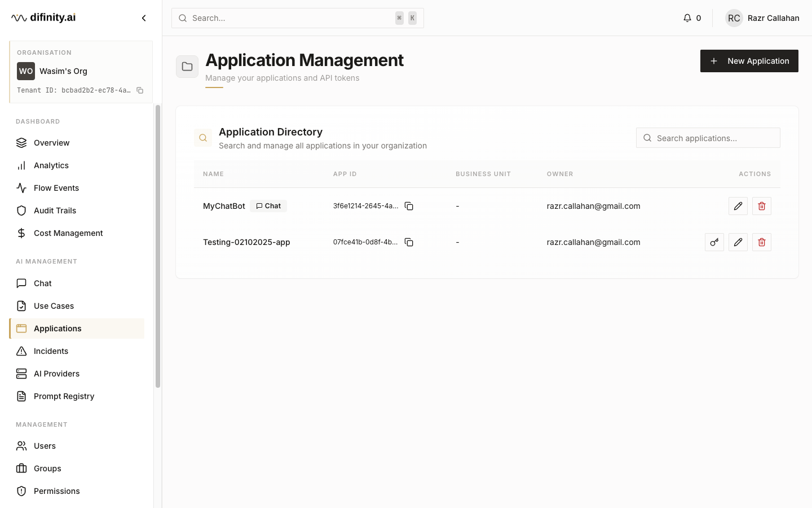The image size is (812, 508).
Task: Click the Wasim's Org organisation card
Action: [x=81, y=72]
